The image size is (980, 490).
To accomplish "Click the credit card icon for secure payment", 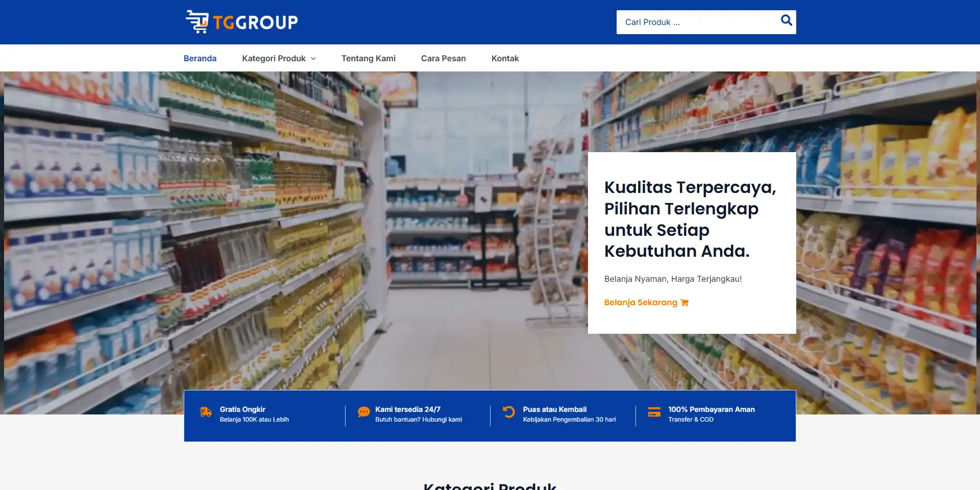I will [x=654, y=412].
